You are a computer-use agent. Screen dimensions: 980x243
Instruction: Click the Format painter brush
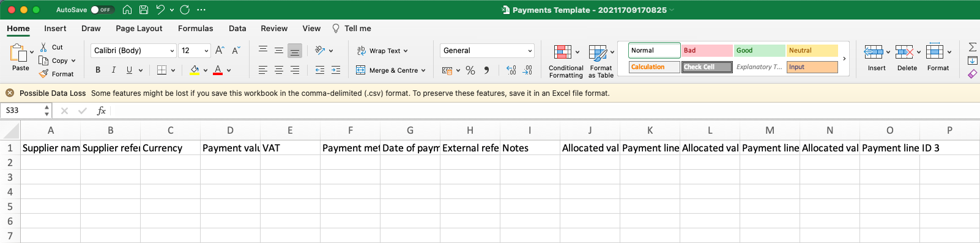56,74
